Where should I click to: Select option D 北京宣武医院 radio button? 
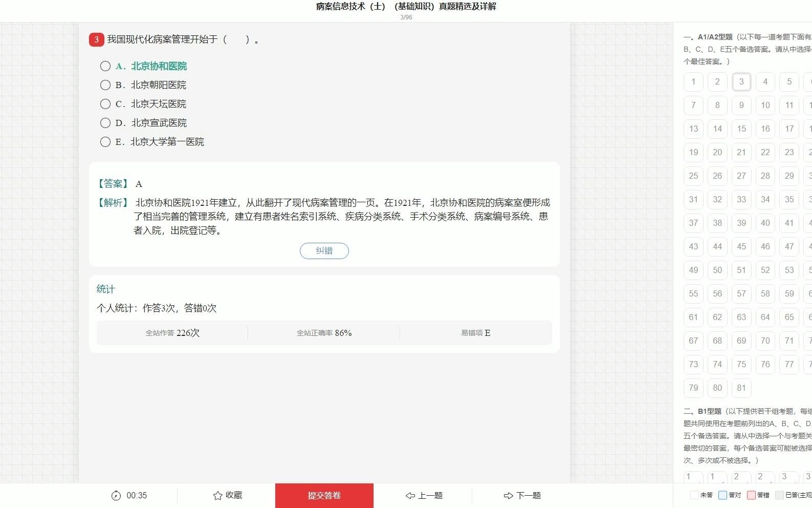click(105, 123)
